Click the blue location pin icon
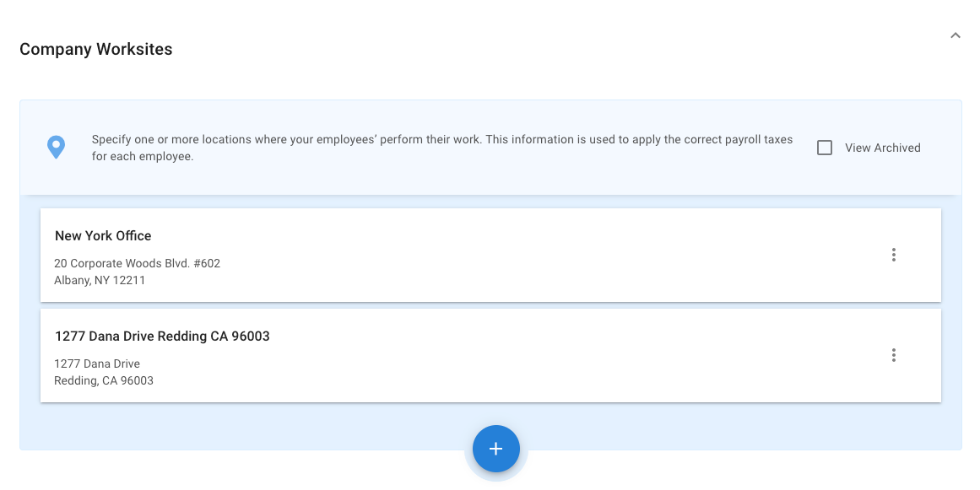The width and height of the screenshot is (980, 490). (x=57, y=148)
